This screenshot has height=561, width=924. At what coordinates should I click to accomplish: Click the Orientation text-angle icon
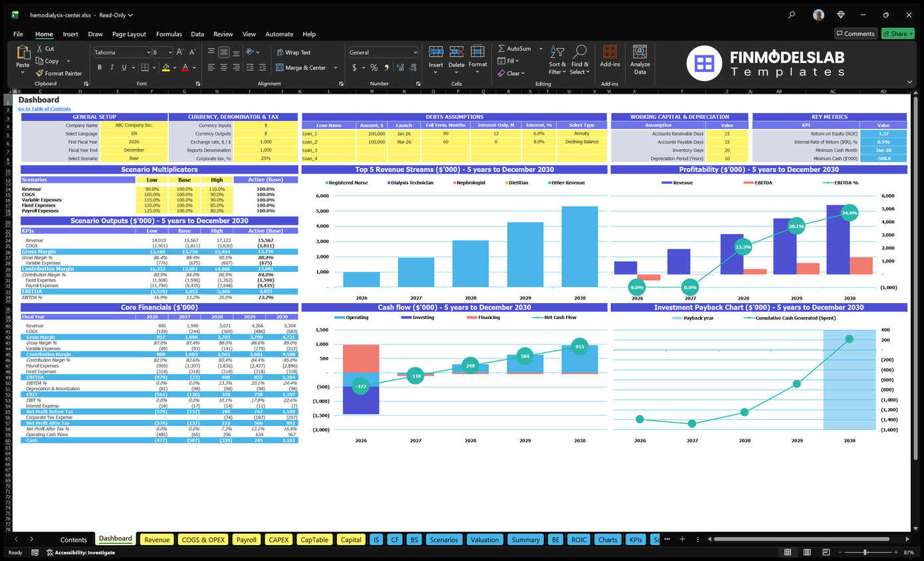[x=251, y=52]
